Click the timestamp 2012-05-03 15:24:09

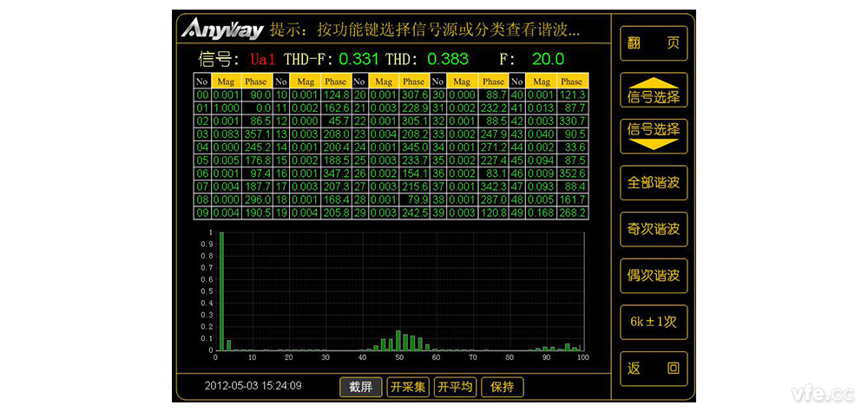pyautogui.click(x=253, y=386)
